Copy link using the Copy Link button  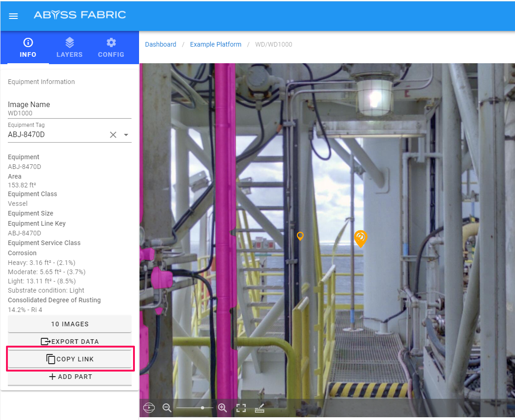[x=70, y=359]
